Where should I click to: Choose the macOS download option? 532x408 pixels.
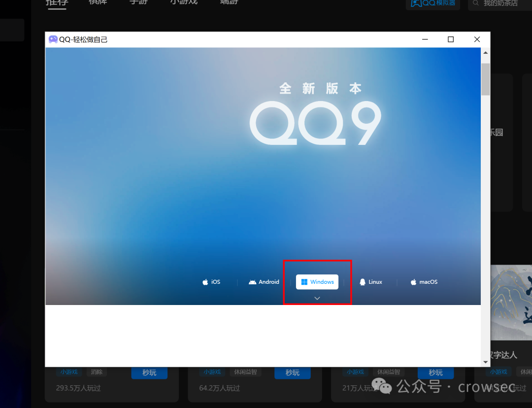424,282
